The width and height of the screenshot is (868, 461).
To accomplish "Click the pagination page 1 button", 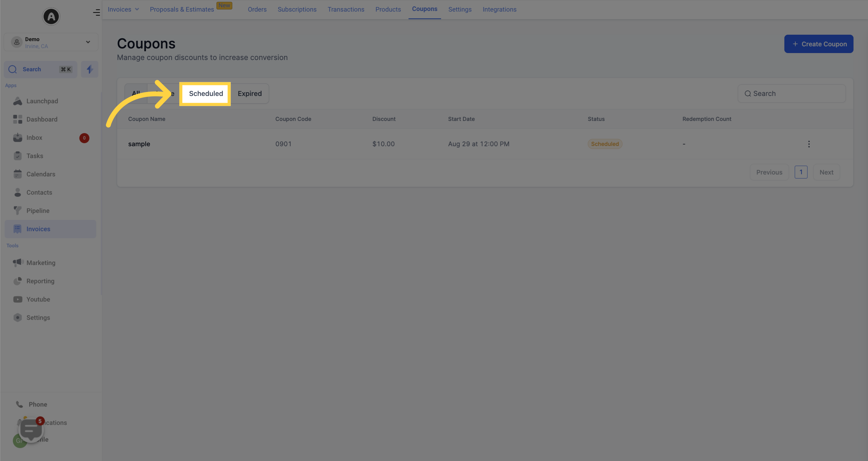I will pyautogui.click(x=801, y=172).
